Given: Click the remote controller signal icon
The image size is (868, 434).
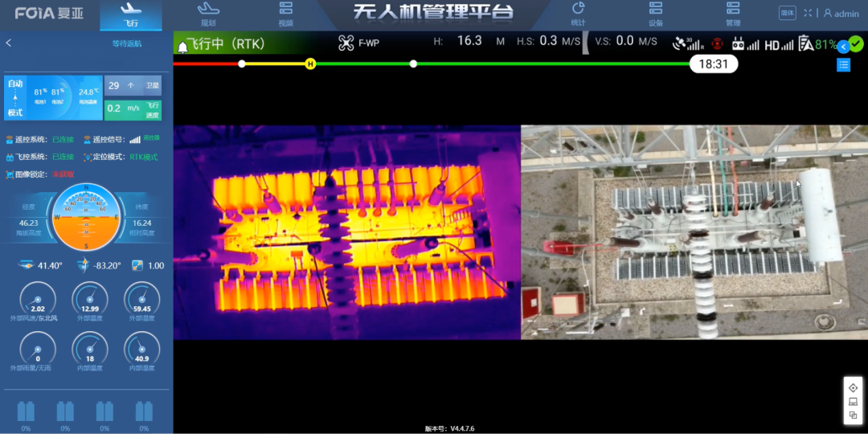Looking at the screenshot, I should coord(738,44).
